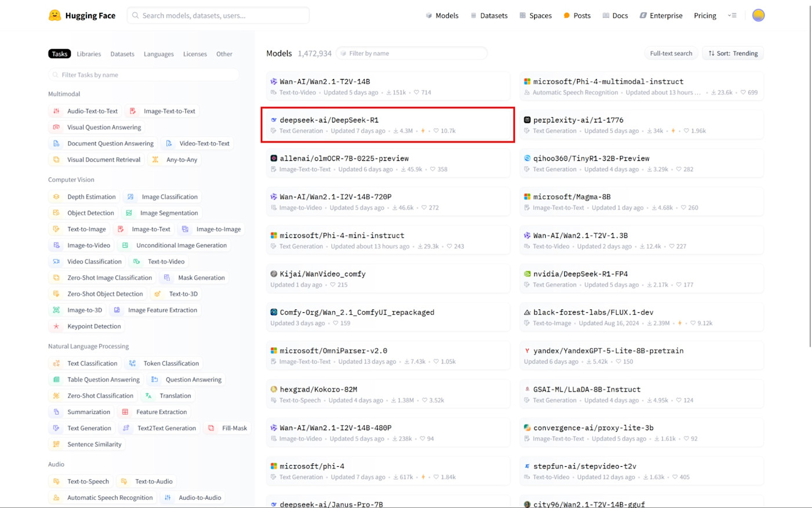Open the microsoft/OmniParser-v2.0 model card
This screenshot has height=508, width=812.
coord(389,356)
